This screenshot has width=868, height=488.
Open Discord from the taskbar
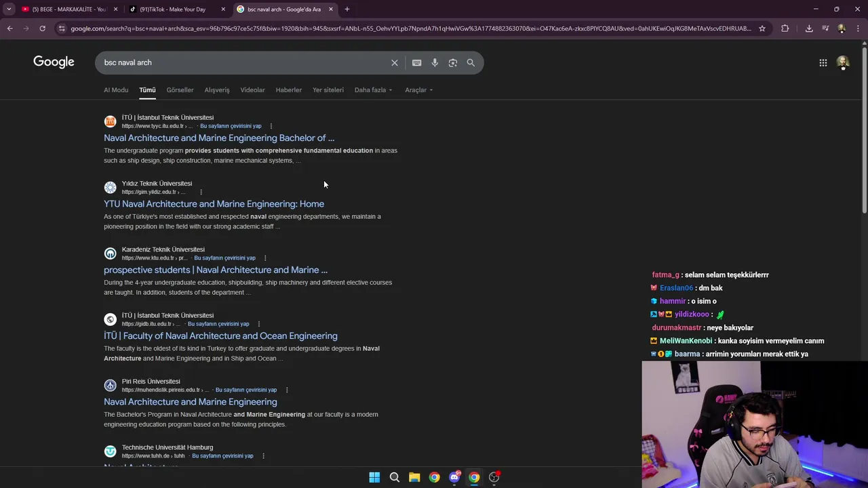pos(454,477)
